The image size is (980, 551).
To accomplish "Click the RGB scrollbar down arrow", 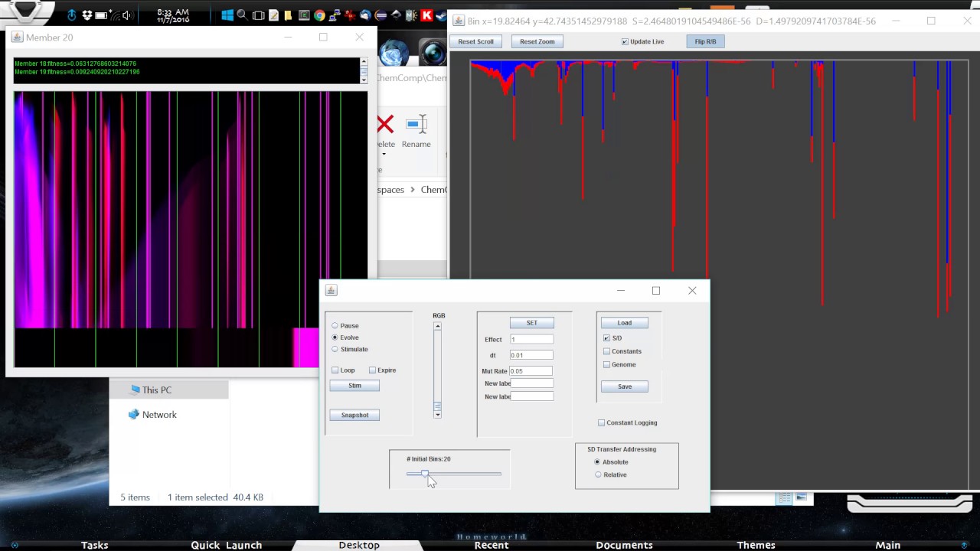I will pos(437,415).
